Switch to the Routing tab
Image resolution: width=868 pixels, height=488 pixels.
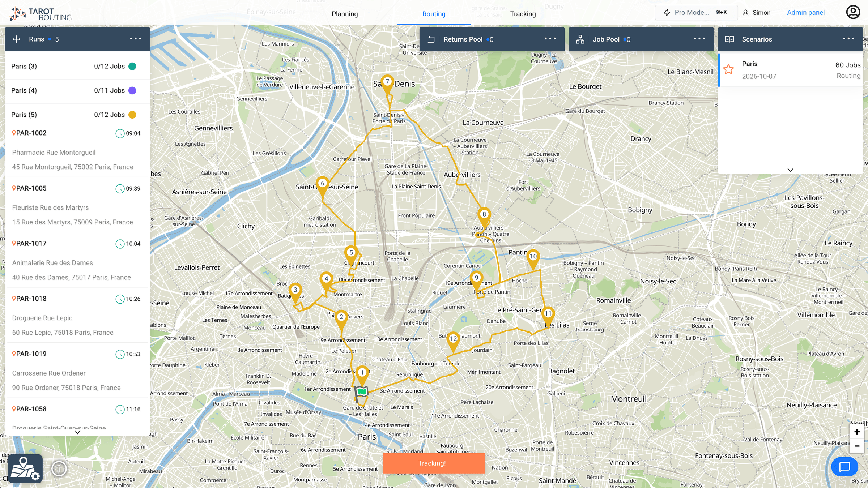[434, 14]
